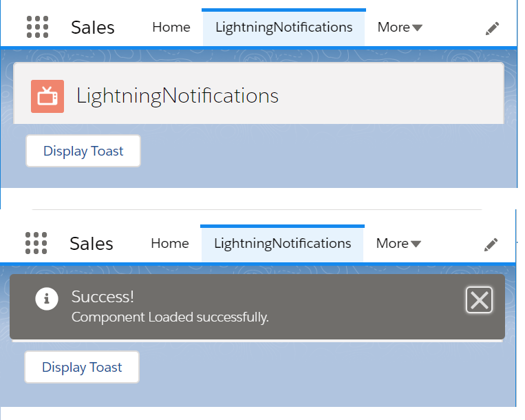Close the Success toast notification
Screen dimensions: 525x420
tap(479, 300)
